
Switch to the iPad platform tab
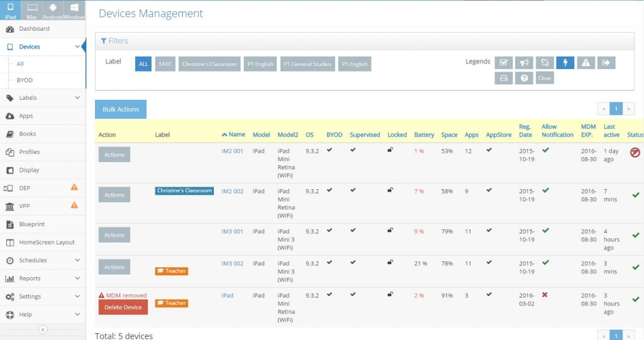10,10
